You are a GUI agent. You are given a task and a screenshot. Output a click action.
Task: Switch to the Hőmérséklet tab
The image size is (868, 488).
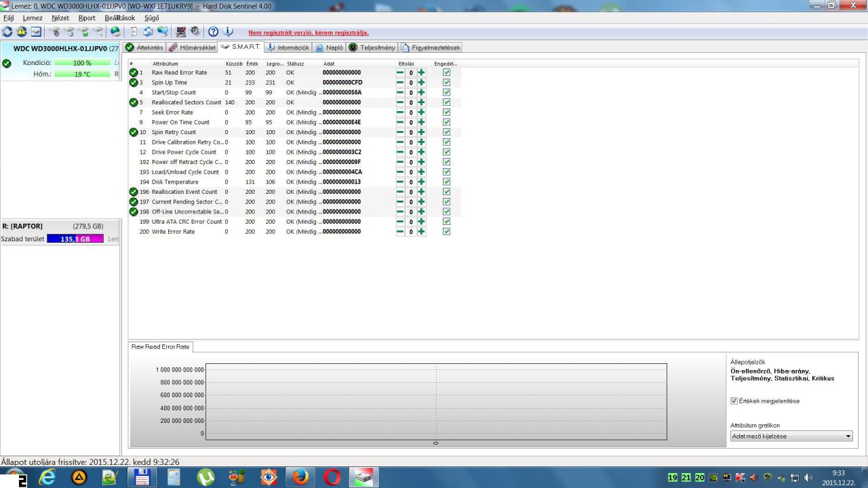(x=193, y=47)
